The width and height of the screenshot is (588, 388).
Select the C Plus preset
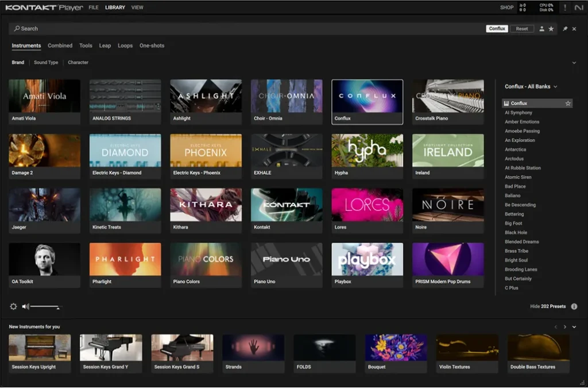point(511,288)
